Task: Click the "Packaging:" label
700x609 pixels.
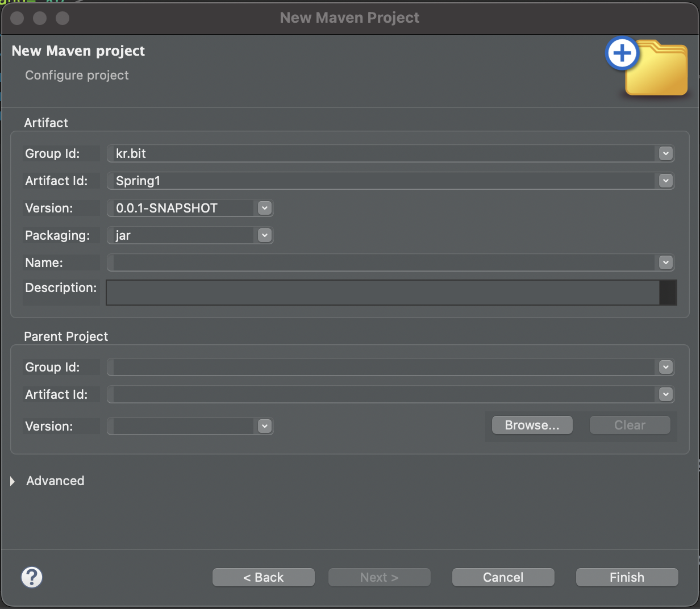Action: (57, 235)
